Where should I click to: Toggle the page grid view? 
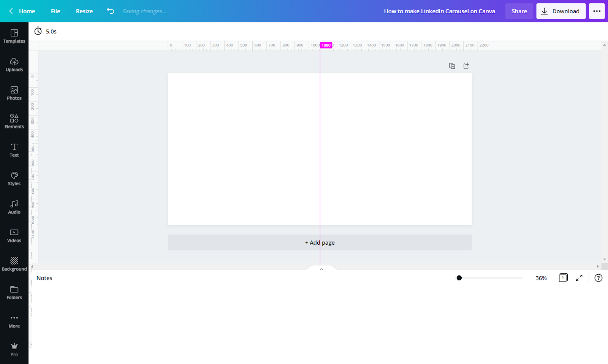point(563,278)
